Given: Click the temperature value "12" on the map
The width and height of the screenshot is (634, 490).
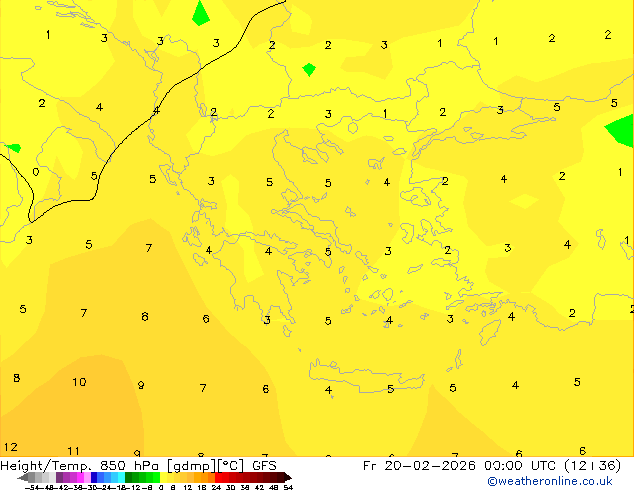Looking at the screenshot, I should pos(11,447).
